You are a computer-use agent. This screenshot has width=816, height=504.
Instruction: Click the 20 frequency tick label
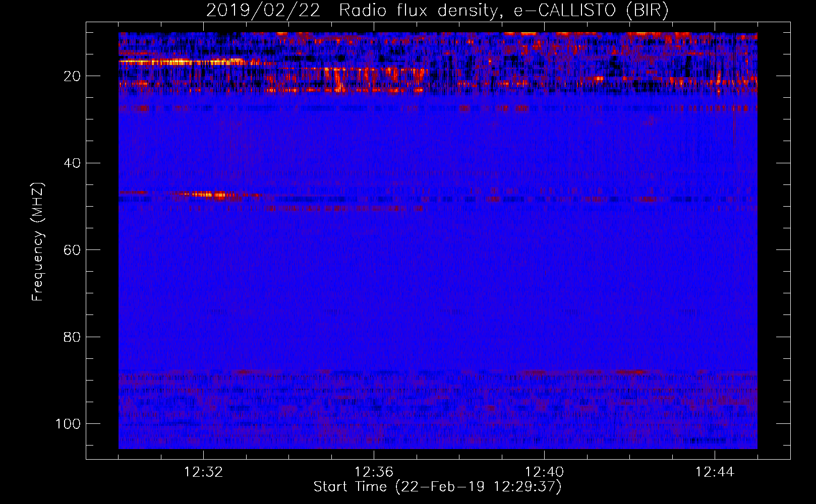coord(73,76)
